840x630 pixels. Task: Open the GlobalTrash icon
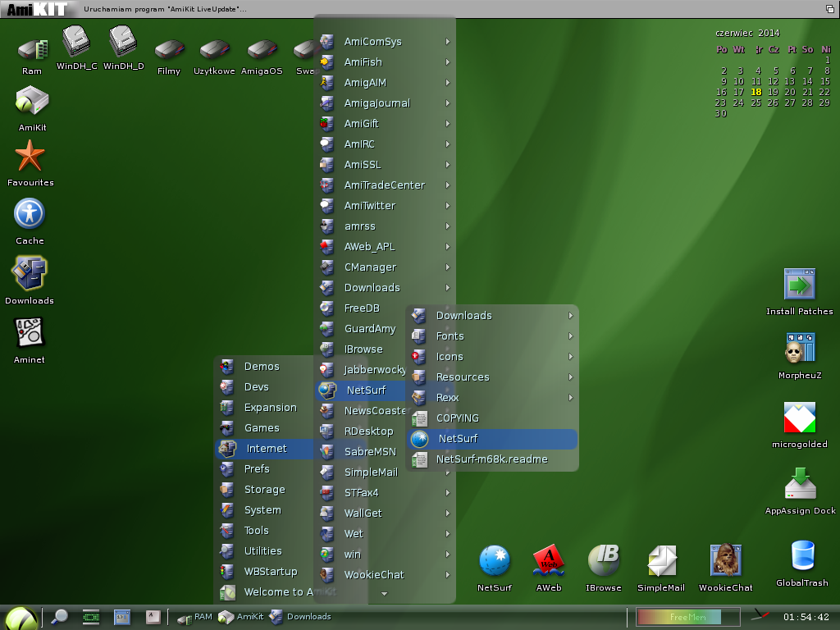[802, 557]
